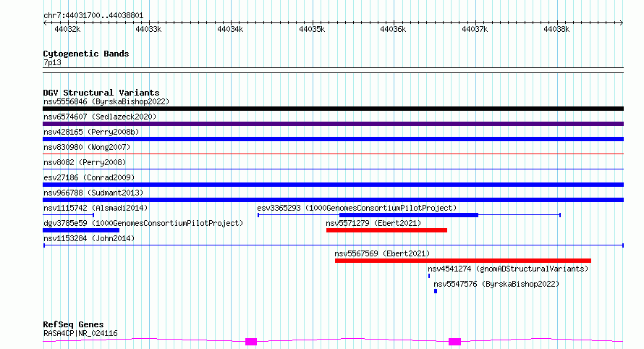Click the RefSeq Genes track title

click(73, 324)
